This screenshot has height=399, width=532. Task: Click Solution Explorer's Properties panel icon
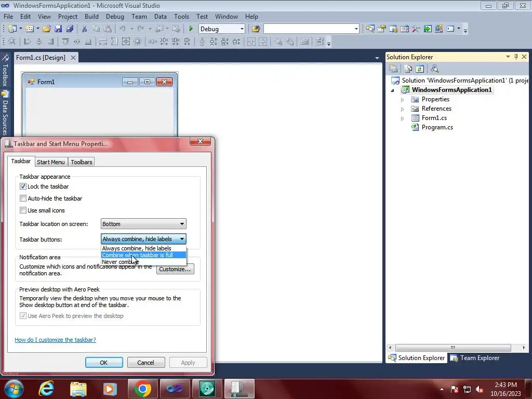pos(393,69)
